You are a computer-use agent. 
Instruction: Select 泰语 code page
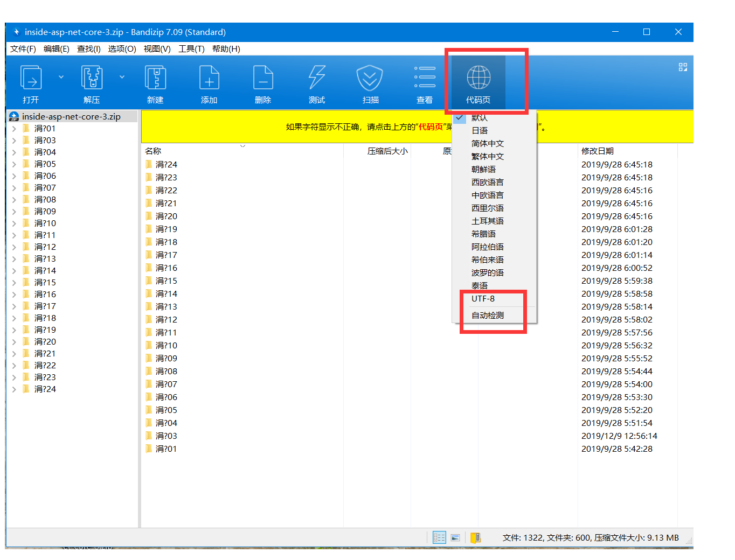(495, 285)
